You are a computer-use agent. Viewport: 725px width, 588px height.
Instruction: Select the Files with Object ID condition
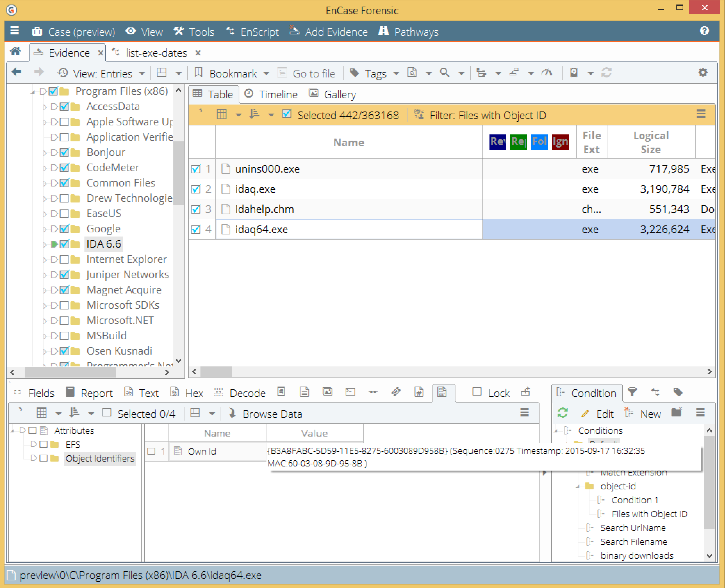(649, 514)
